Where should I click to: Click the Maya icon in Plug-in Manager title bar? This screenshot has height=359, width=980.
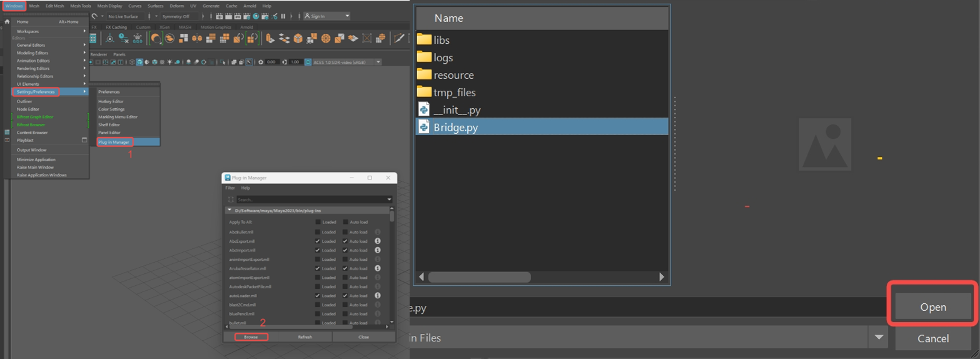tap(228, 178)
